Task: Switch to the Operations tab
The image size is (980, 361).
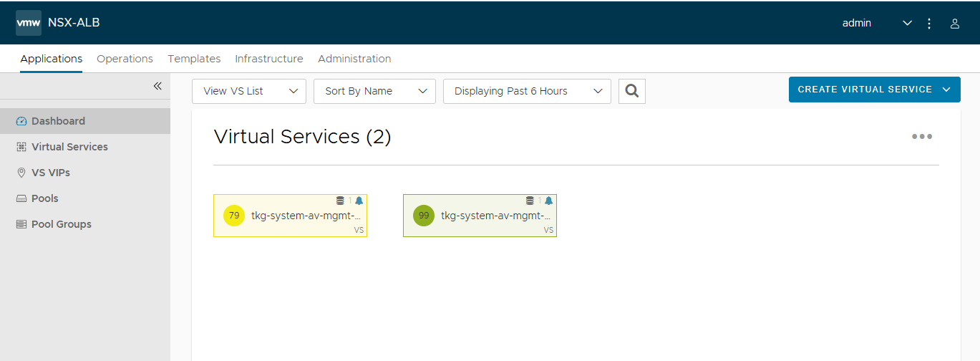Action: click(x=125, y=59)
